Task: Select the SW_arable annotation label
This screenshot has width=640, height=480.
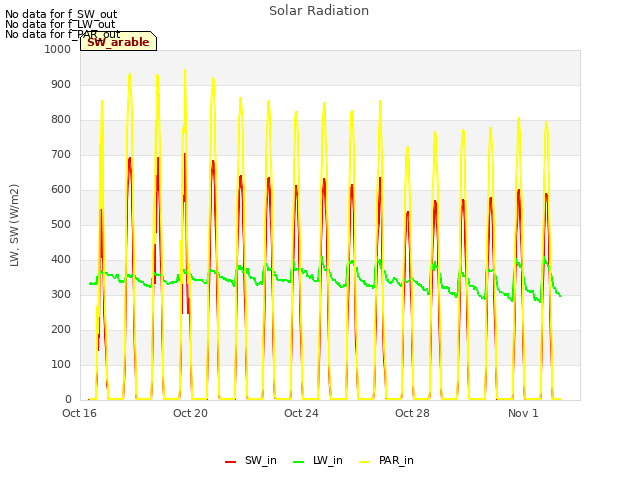Action: (x=118, y=42)
